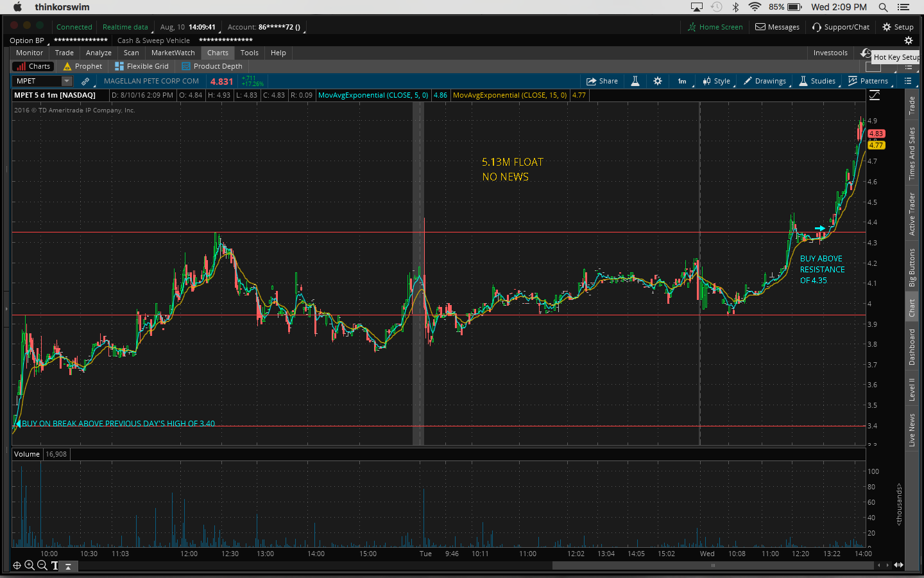Image resolution: width=924 pixels, height=578 pixels.
Task: Switch to the Monitor tab
Action: pyautogui.click(x=30, y=53)
